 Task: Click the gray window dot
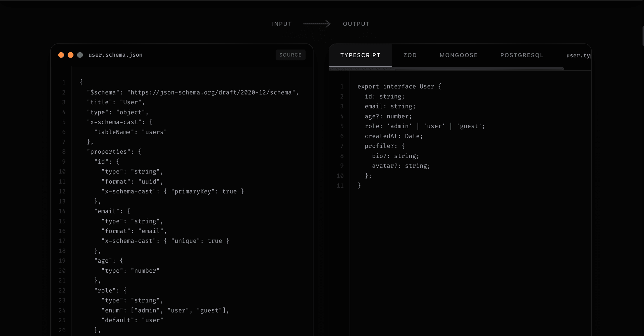click(80, 55)
